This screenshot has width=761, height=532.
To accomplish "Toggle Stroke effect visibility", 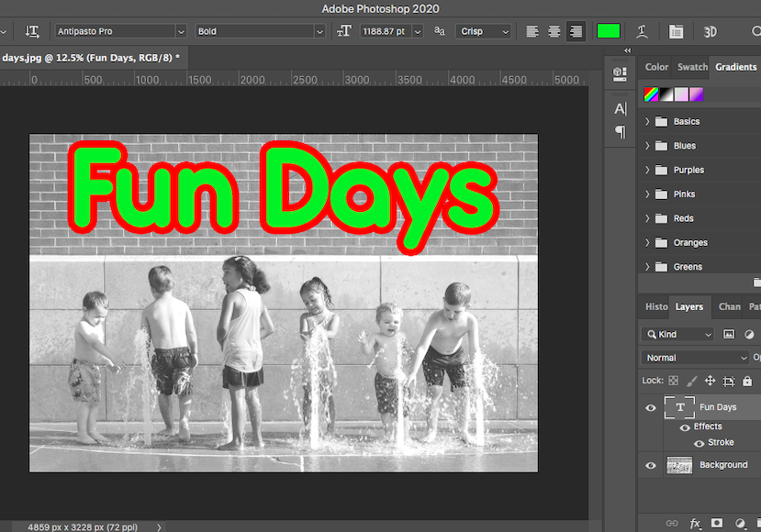I will coord(699,443).
